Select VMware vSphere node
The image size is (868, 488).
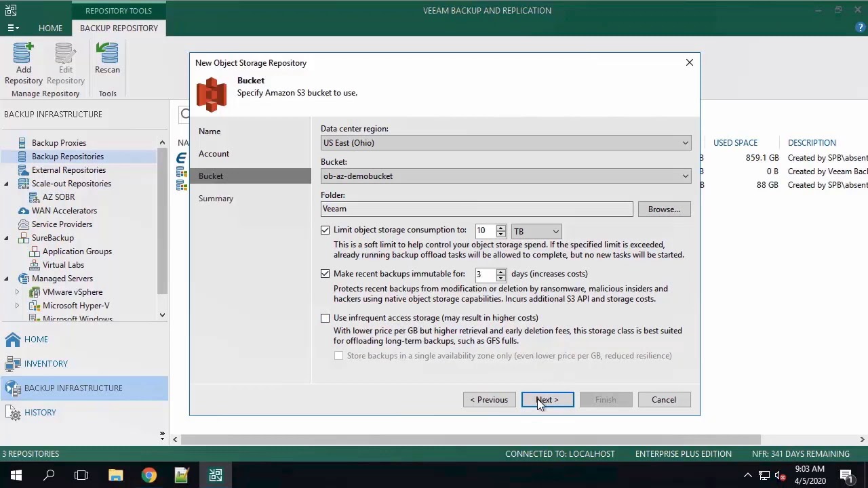73,292
